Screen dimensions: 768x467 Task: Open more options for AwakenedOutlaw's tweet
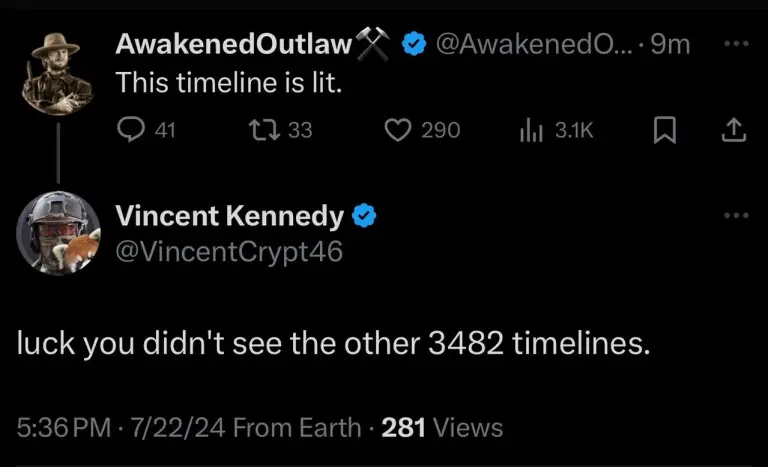[x=735, y=45]
